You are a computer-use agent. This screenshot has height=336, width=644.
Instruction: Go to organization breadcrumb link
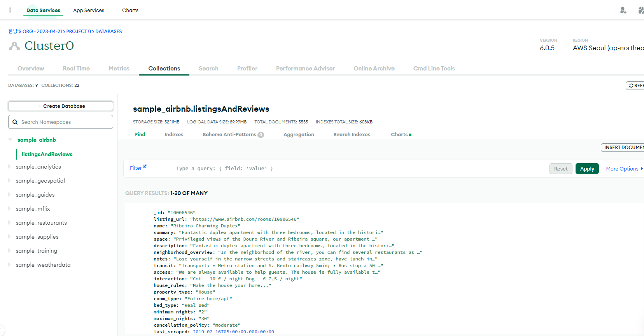35,32
